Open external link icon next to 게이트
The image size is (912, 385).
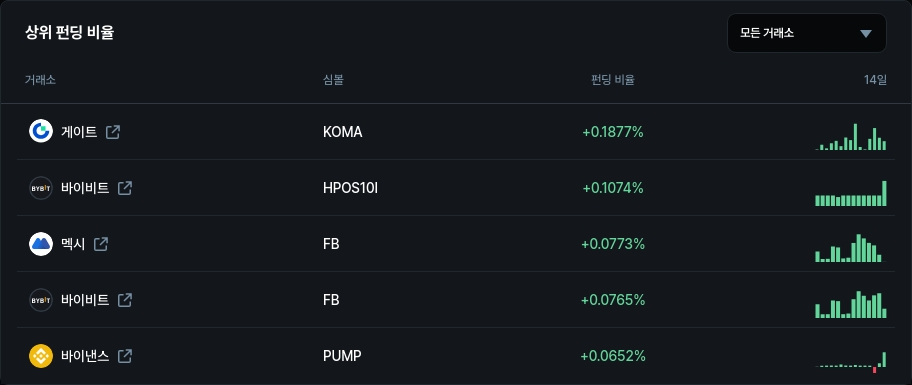coord(113,132)
